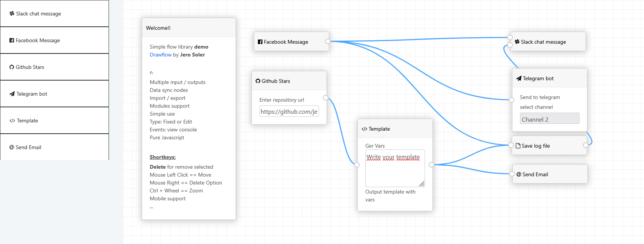Click the Facebook icon in the sidebar
The width and height of the screenshot is (644, 244).
tap(12, 40)
